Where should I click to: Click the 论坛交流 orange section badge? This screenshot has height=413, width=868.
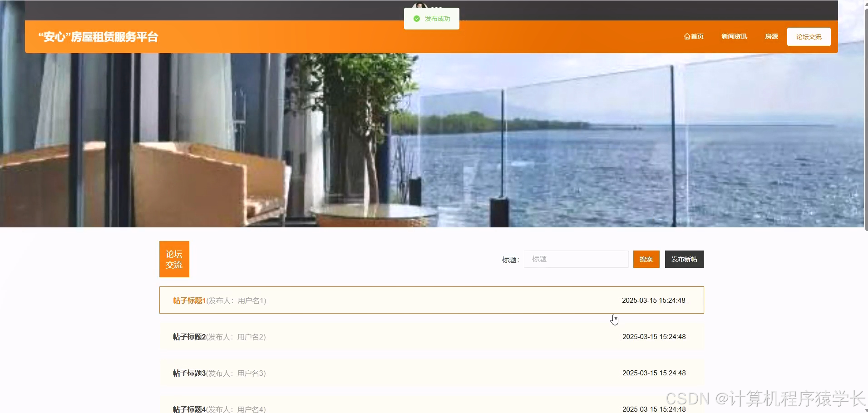(x=174, y=259)
